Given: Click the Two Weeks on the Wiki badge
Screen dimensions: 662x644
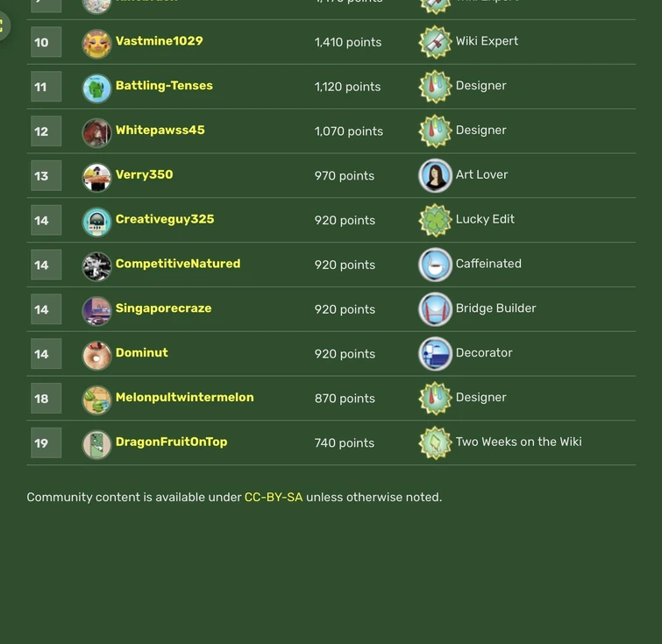Looking at the screenshot, I should [x=435, y=443].
